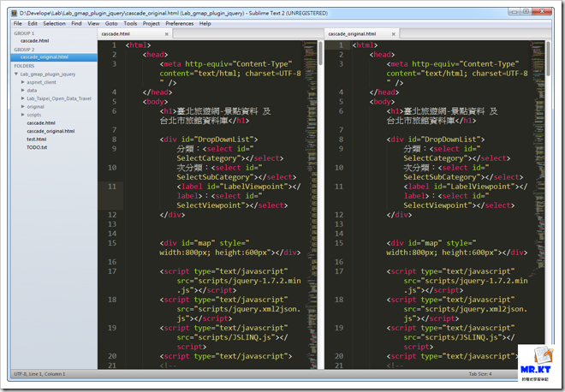Screen dimensions: 565x392
Task: Open test.html from the sidebar
Action: 36,139
